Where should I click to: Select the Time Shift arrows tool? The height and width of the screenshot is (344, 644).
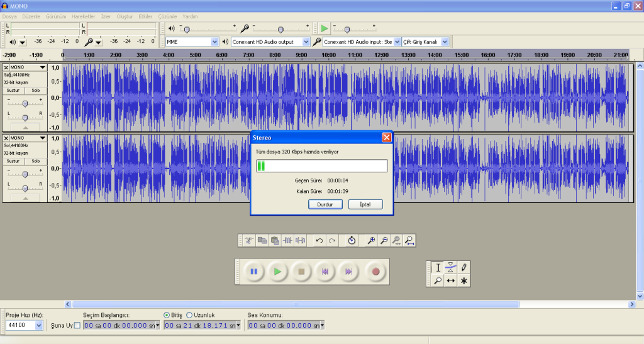tap(450, 280)
